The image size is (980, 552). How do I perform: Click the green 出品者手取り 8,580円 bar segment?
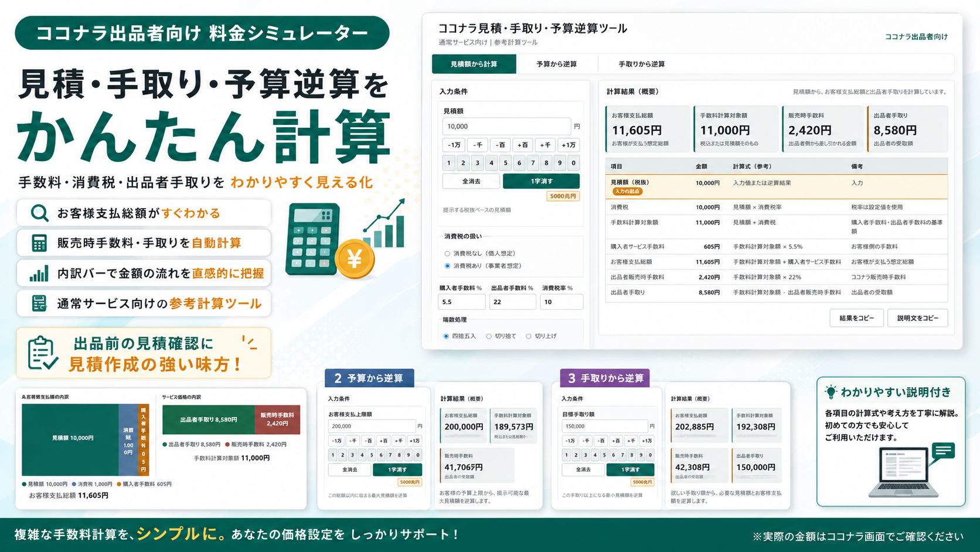(209, 419)
